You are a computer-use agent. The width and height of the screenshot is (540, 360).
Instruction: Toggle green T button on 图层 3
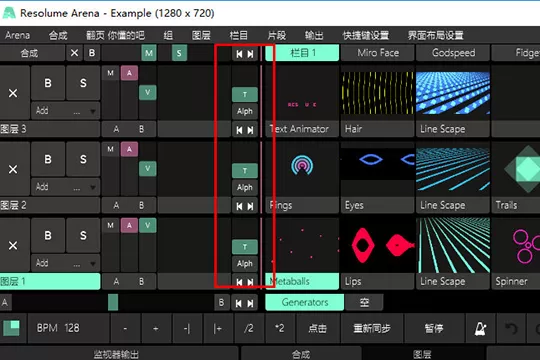(245, 94)
